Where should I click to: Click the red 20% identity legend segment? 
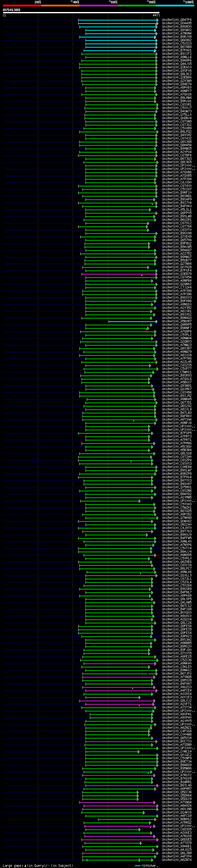point(22,6)
